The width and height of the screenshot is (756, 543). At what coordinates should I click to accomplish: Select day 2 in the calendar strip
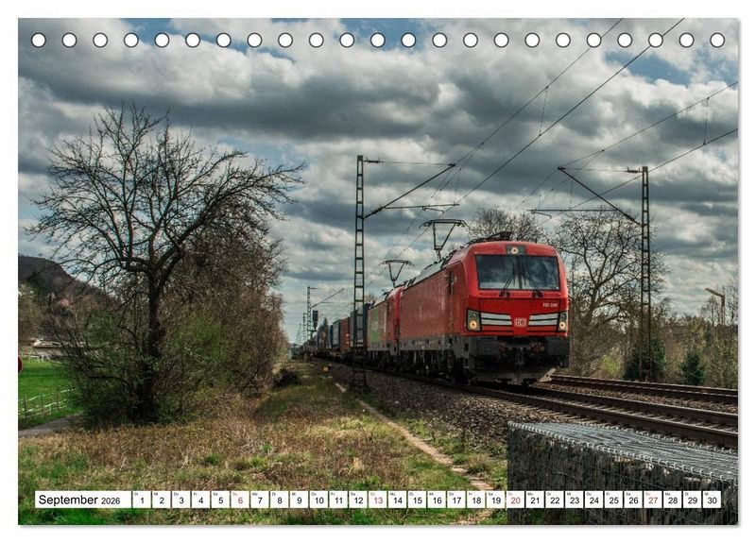pyautogui.click(x=162, y=500)
